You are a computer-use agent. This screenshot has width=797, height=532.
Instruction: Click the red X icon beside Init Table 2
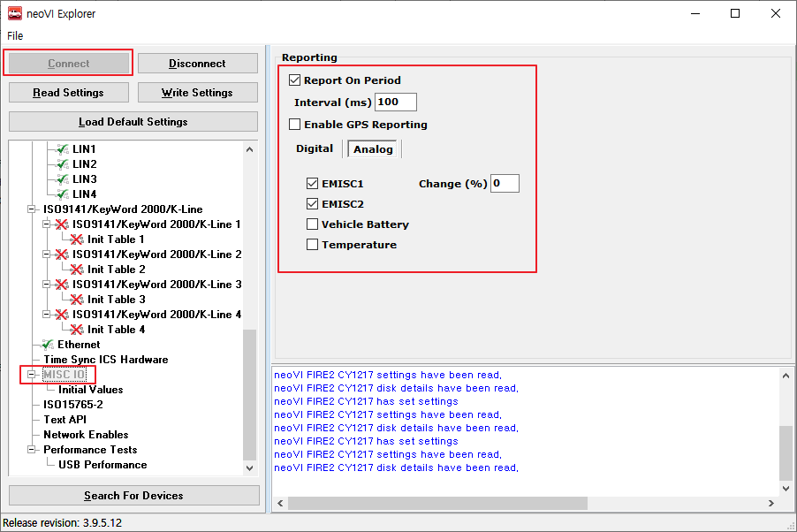(77, 270)
